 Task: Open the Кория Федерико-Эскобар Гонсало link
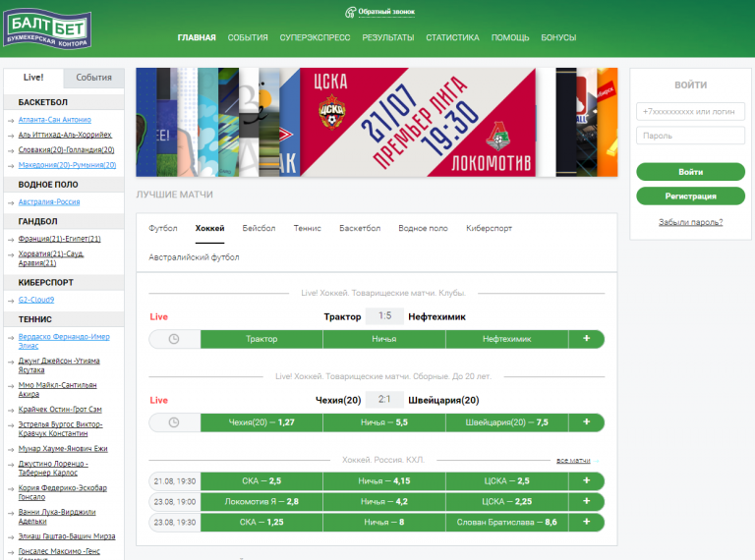[x=63, y=492]
